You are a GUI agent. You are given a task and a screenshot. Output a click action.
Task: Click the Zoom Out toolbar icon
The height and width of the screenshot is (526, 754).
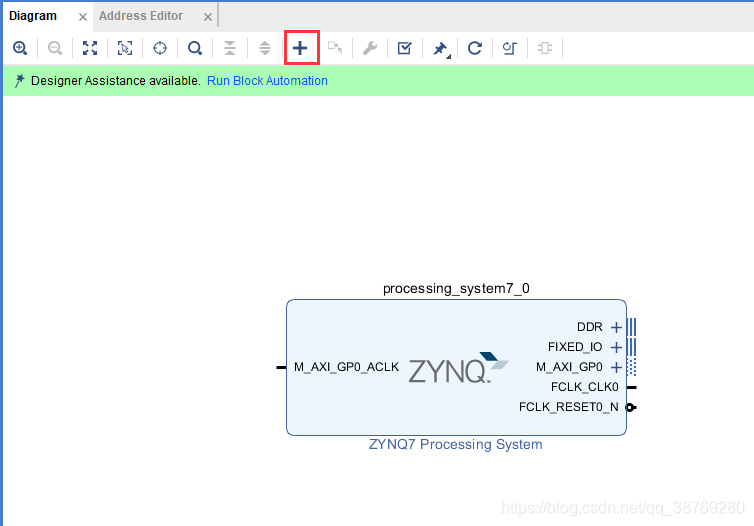click(55, 48)
